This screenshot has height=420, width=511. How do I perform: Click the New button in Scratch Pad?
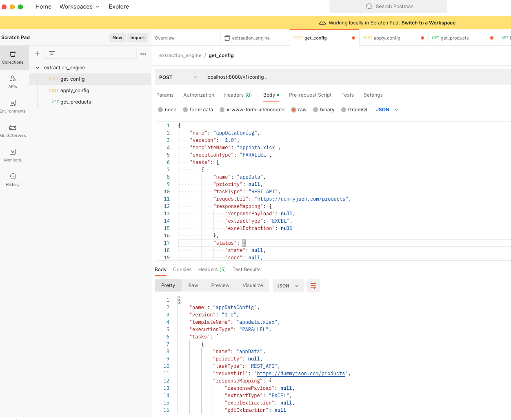tap(118, 38)
